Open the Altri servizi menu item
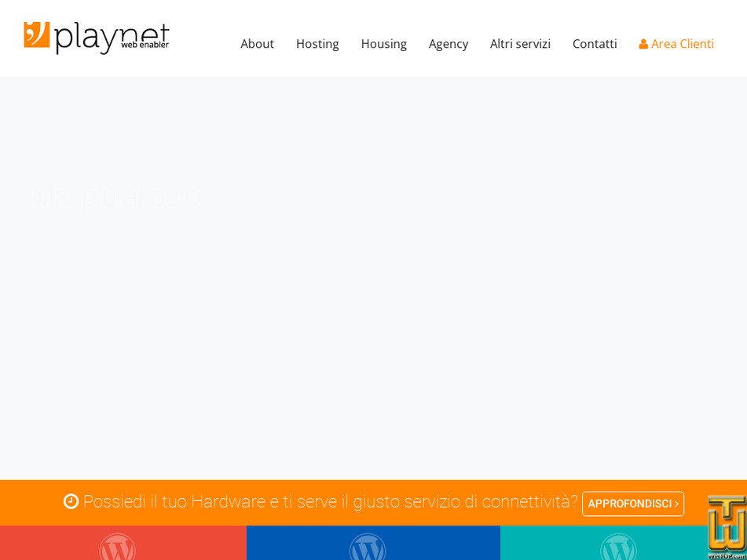Viewport: 747px width, 560px height. click(520, 44)
